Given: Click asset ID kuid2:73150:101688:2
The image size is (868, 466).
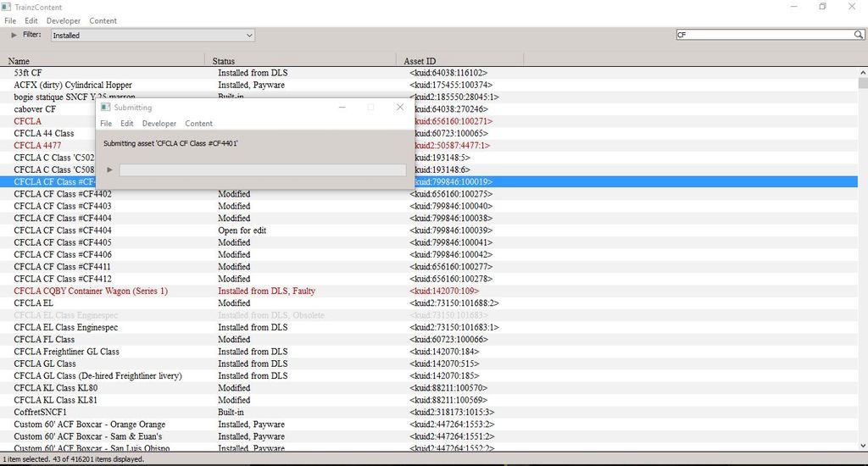Looking at the screenshot, I should pyautogui.click(x=454, y=303).
